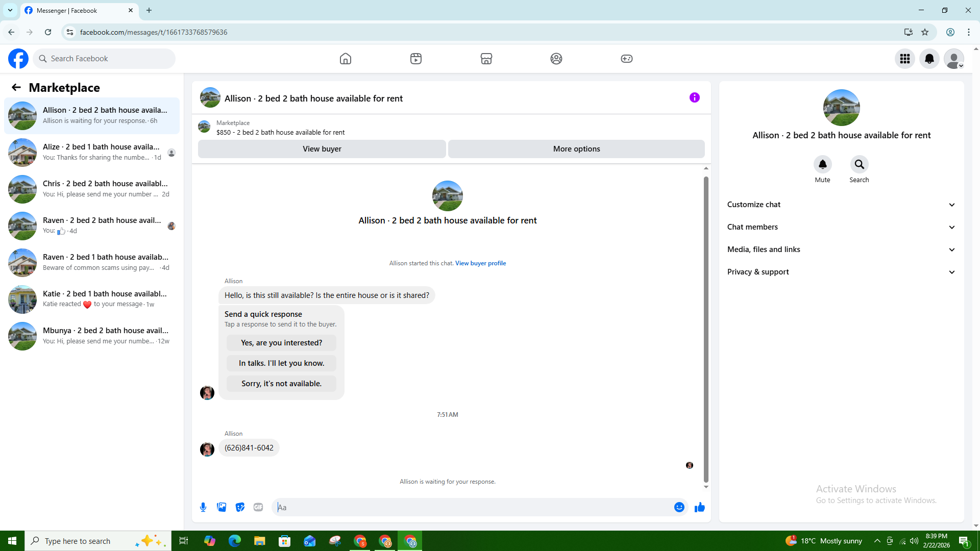Send a thumbs-up like
The width and height of the screenshot is (980, 551).
(x=700, y=507)
